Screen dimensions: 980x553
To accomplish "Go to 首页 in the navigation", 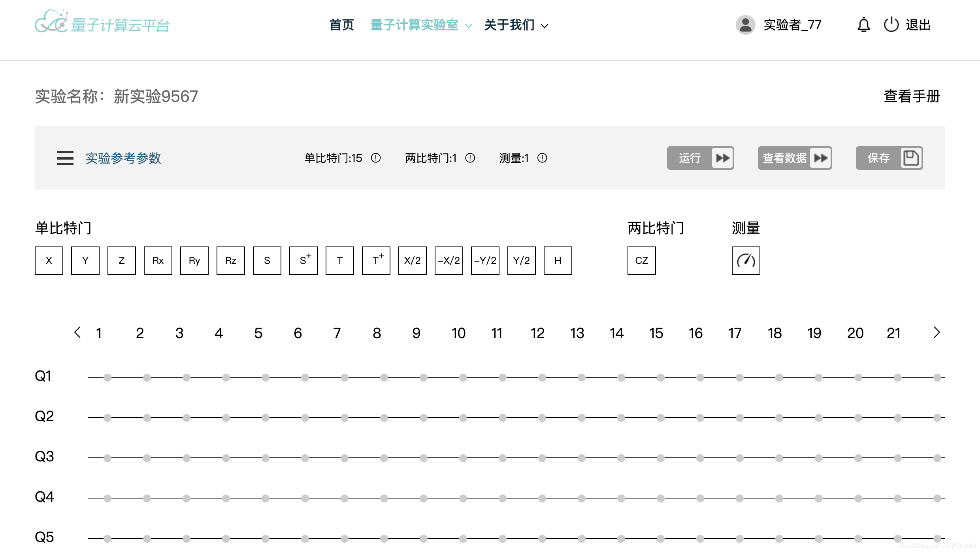I will pos(341,25).
